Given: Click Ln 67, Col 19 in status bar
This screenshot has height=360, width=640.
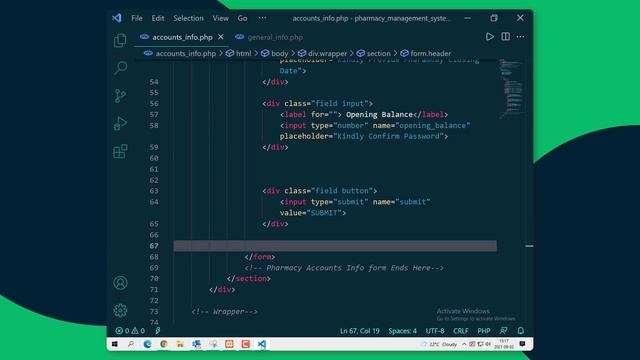Looking at the screenshot, I should [360, 331].
